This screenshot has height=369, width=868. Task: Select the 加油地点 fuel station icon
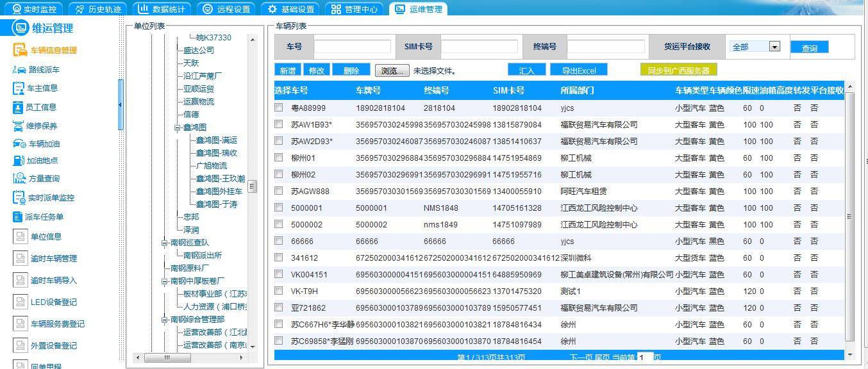pos(19,161)
